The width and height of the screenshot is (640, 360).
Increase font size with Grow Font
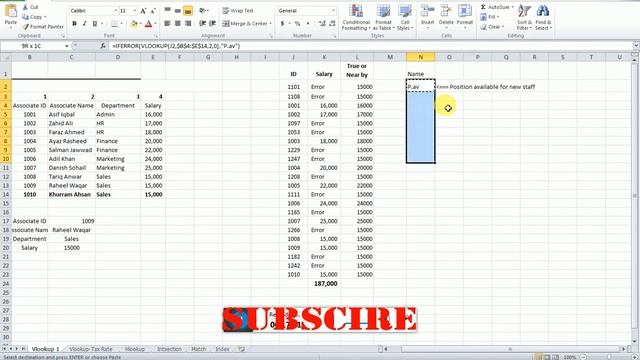click(x=143, y=11)
